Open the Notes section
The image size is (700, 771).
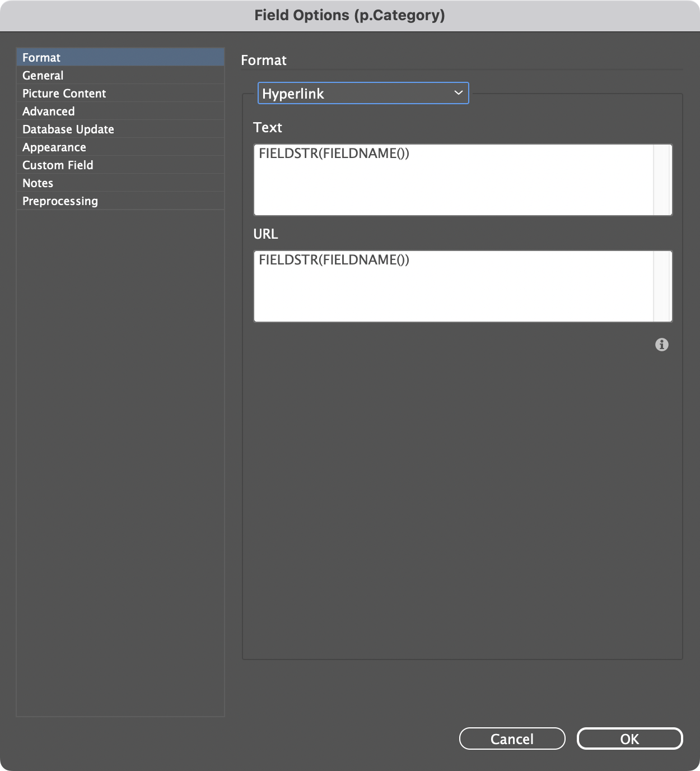(38, 183)
